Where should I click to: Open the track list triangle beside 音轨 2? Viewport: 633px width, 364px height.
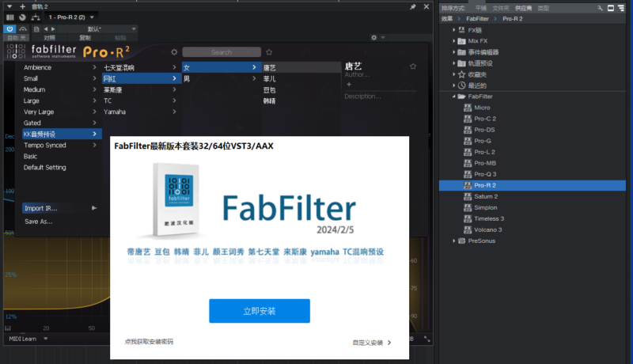(9, 6)
